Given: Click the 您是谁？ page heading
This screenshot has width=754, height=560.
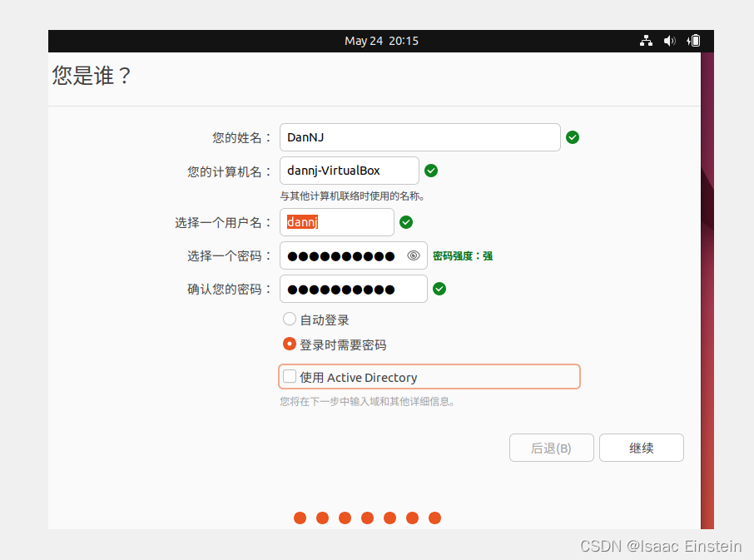Looking at the screenshot, I should (92, 76).
